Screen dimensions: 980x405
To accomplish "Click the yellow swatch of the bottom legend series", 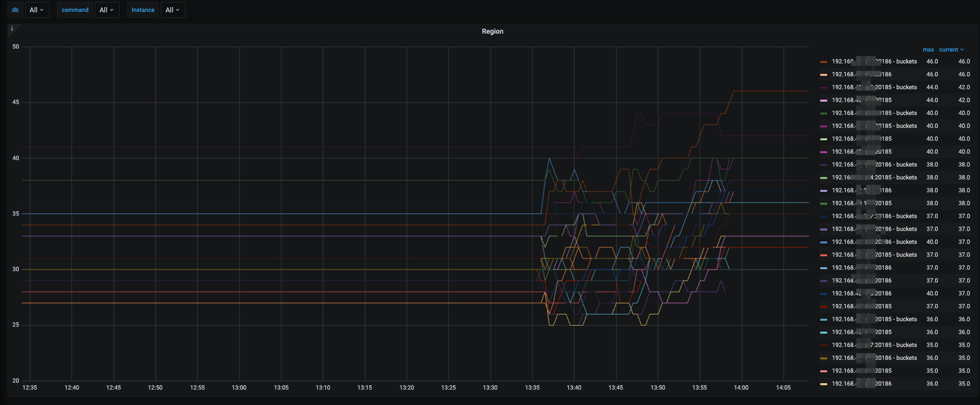I will point(824,384).
